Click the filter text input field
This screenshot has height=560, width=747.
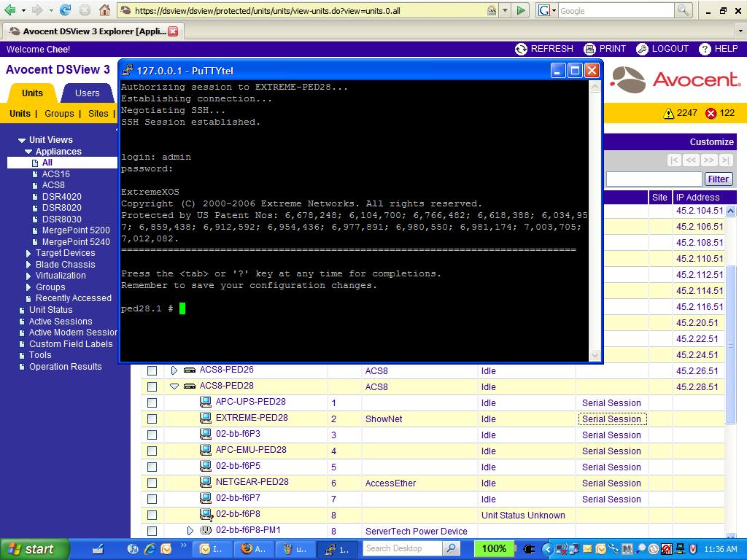click(654, 179)
